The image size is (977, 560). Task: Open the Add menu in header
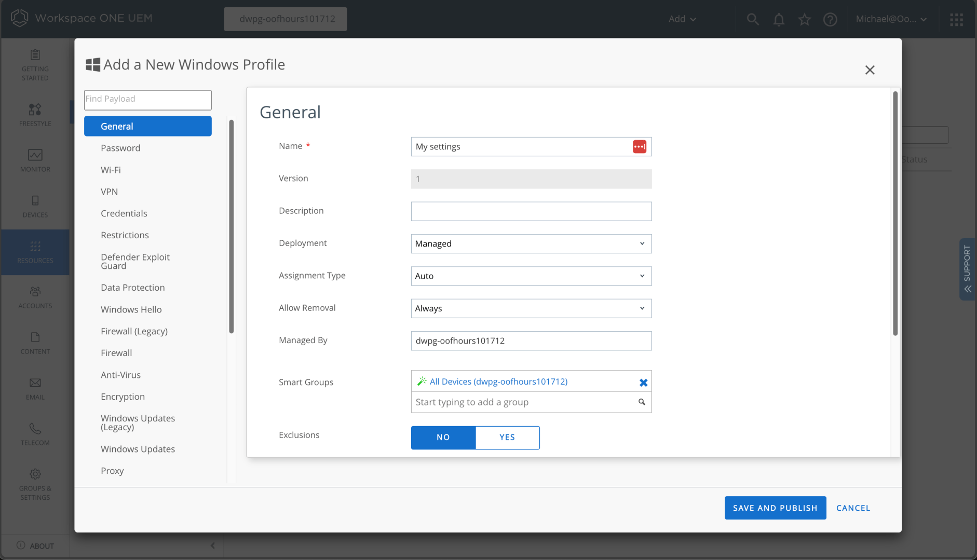(x=682, y=19)
